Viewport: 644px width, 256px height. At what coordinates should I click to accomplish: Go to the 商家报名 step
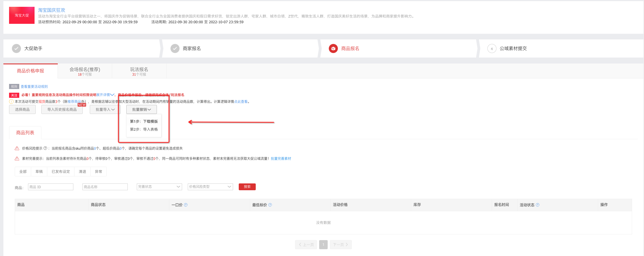(192, 48)
